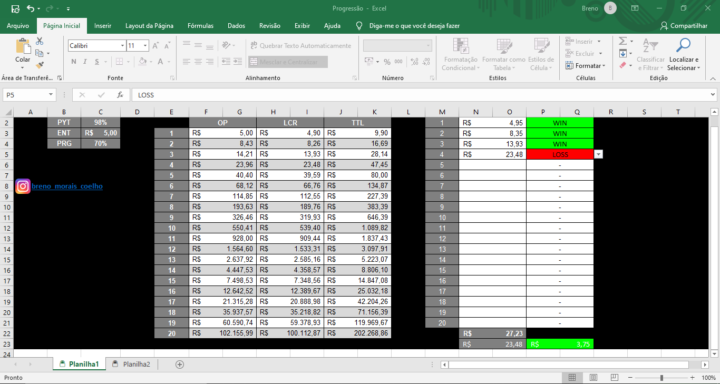Click the percent style icon
The width and height of the screenshot is (720, 384).
[x=387, y=62]
